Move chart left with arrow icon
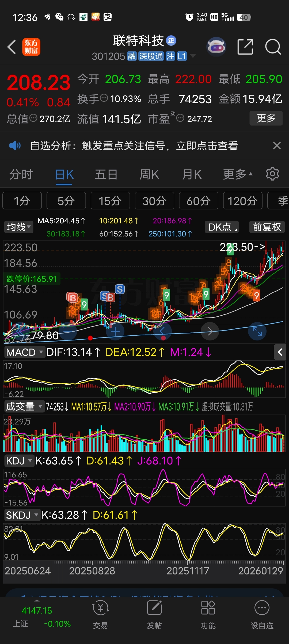 pyautogui.click(x=162, y=332)
